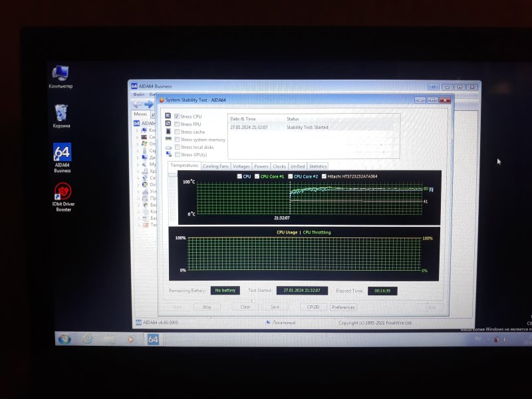The image size is (532, 399).
Task: Click the Preferences button
Action: tap(343, 307)
